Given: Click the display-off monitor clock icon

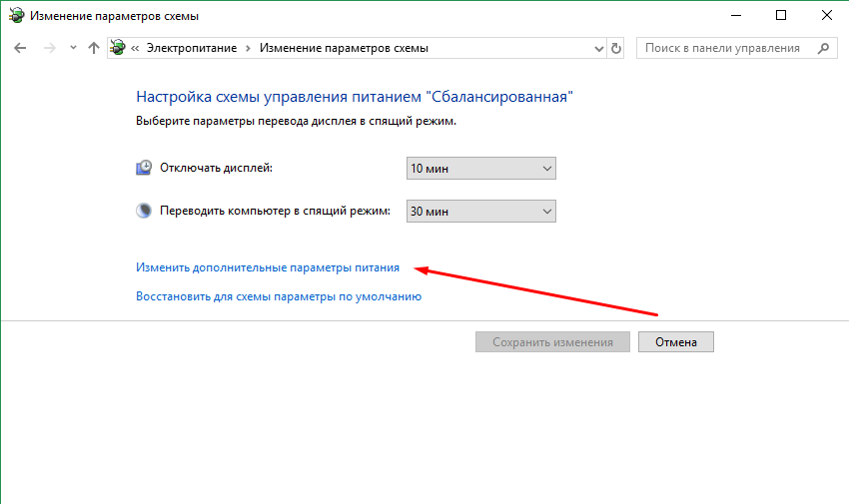Looking at the screenshot, I should [144, 168].
